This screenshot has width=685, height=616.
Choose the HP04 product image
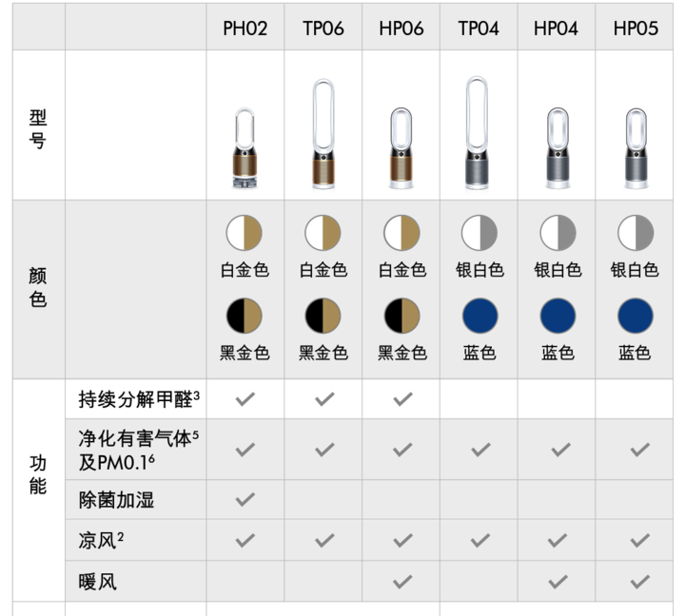coord(558,148)
